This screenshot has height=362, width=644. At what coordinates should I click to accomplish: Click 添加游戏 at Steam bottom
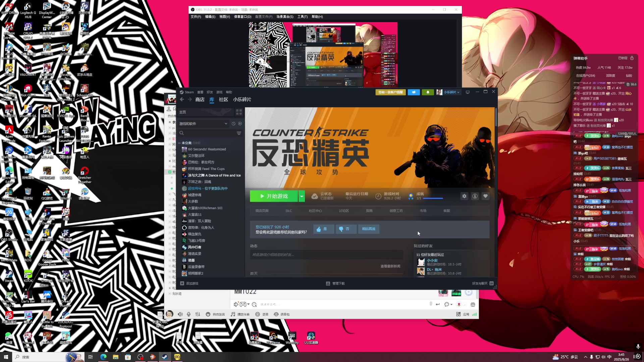[x=190, y=284]
